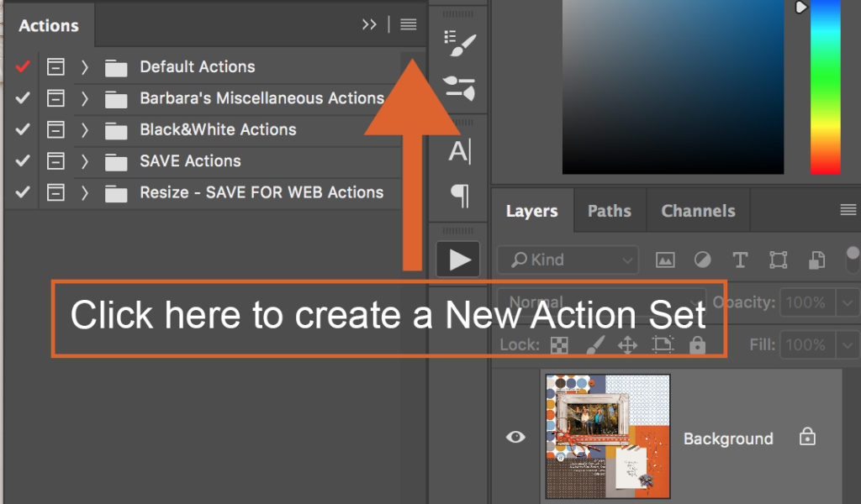Switch to the Channels tab
861x504 pixels.
pos(697,210)
